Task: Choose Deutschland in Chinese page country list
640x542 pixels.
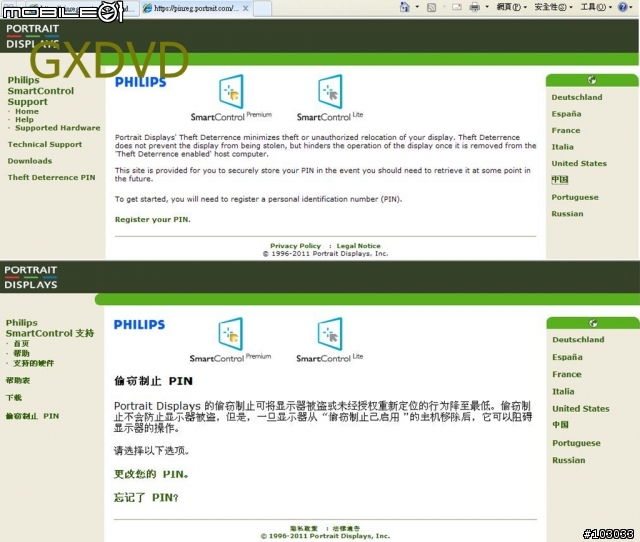Action: pyautogui.click(x=578, y=340)
